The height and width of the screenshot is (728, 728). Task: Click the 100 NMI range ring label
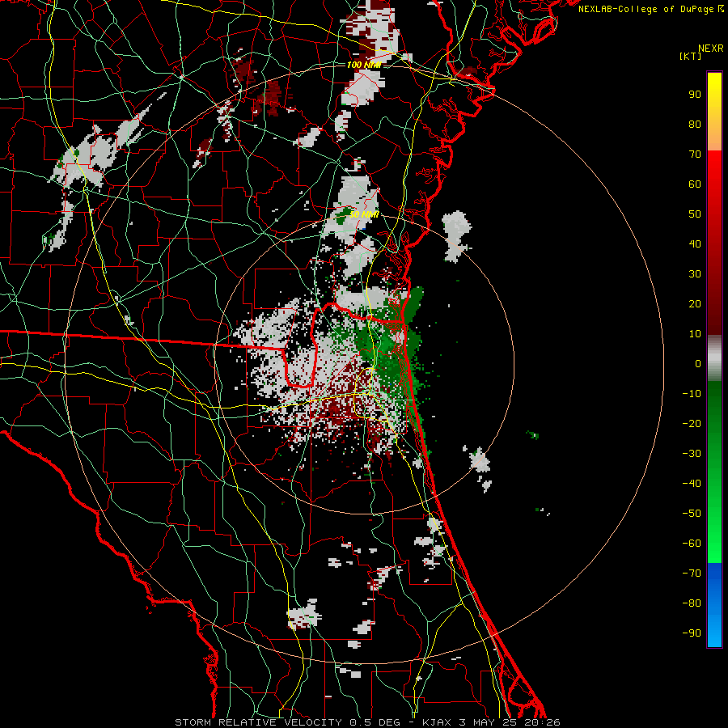pyautogui.click(x=364, y=65)
